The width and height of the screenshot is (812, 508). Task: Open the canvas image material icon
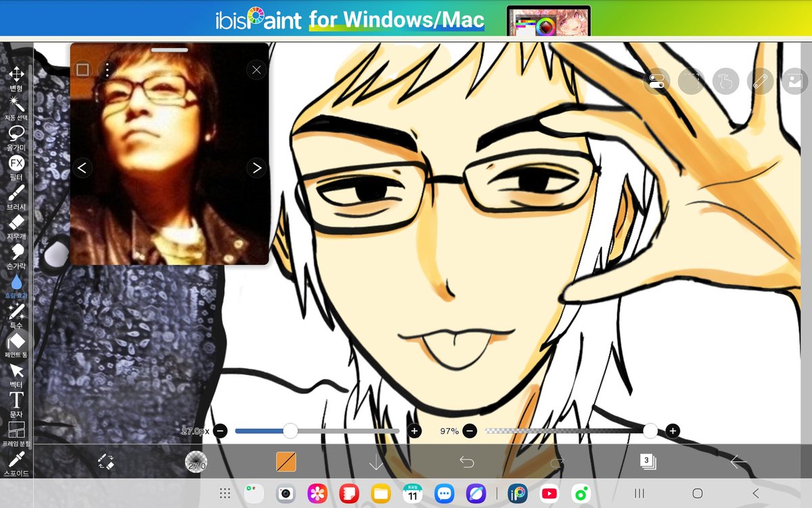(x=794, y=82)
